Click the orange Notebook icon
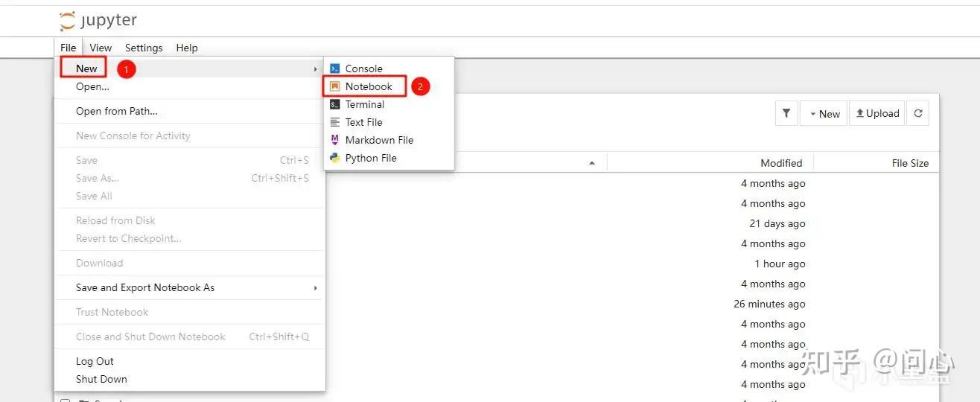The width and height of the screenshot is (980, 402). [335, 86]
